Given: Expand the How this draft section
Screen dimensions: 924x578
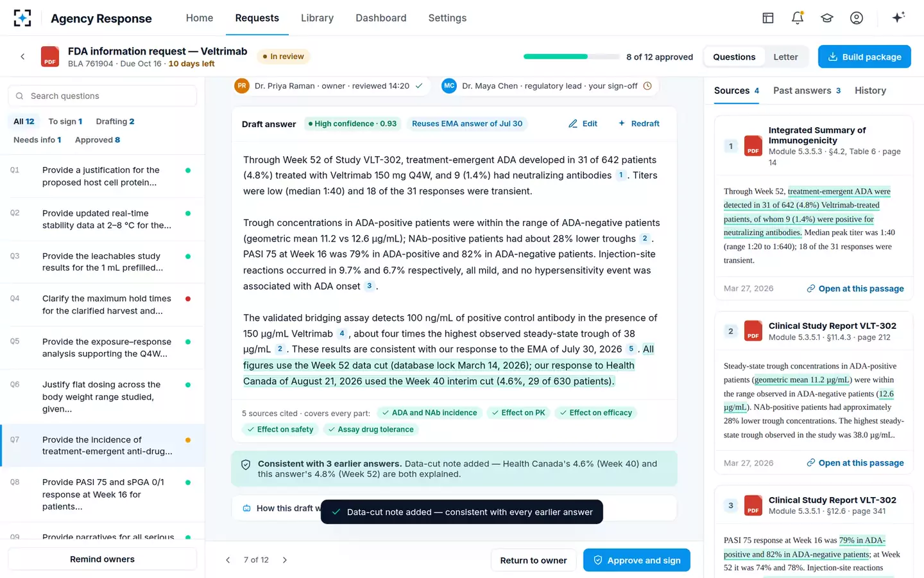Looking at the screenshot, I should tap(454, 508).
